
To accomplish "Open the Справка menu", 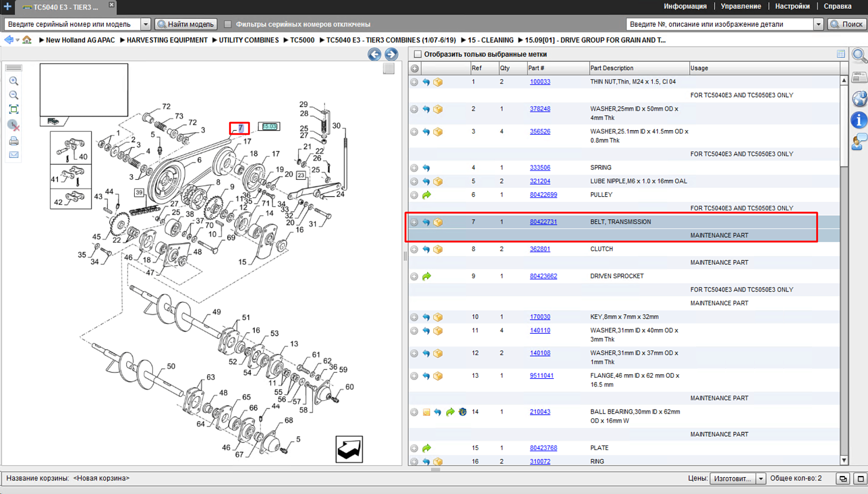I will (837, 6).
